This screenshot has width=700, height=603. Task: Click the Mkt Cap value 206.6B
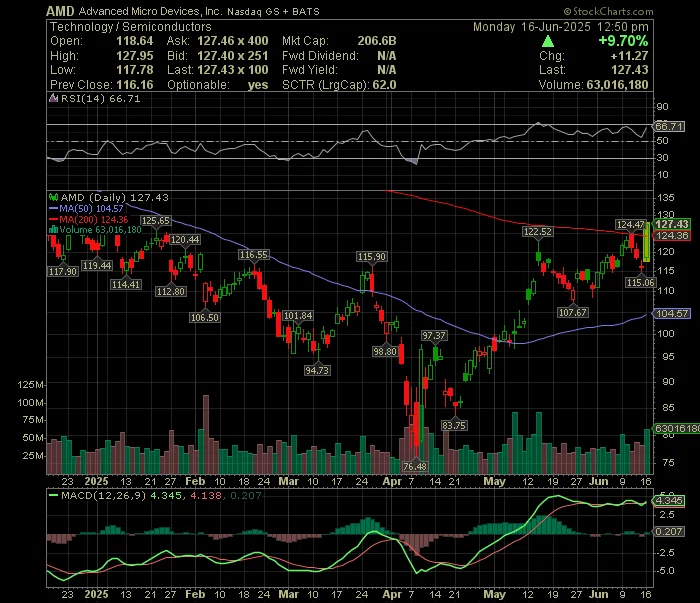click(377, 41)
